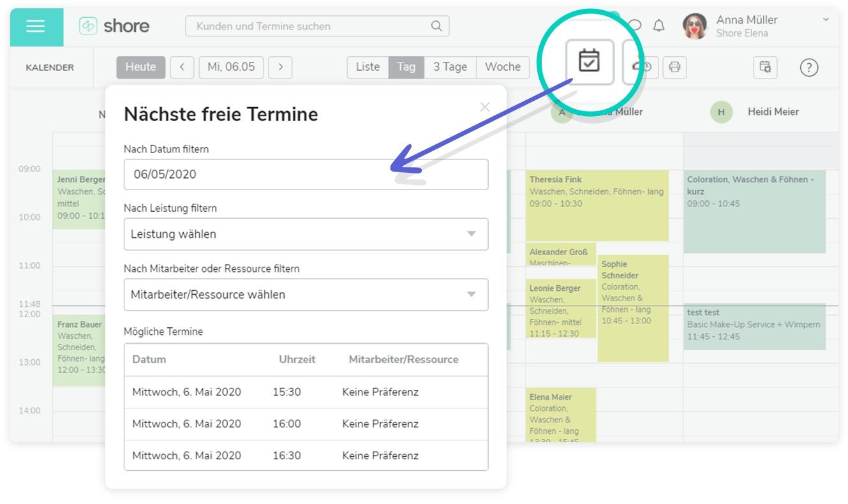The height and width of the screenshot is (504, 848).
Task: Open calendar settings icon
Action: [764, 66]
